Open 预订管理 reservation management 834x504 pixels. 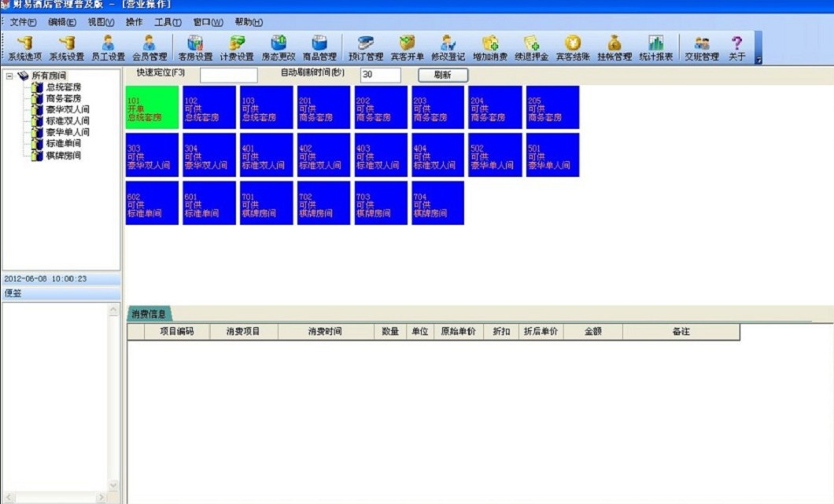tap(365, 48)
